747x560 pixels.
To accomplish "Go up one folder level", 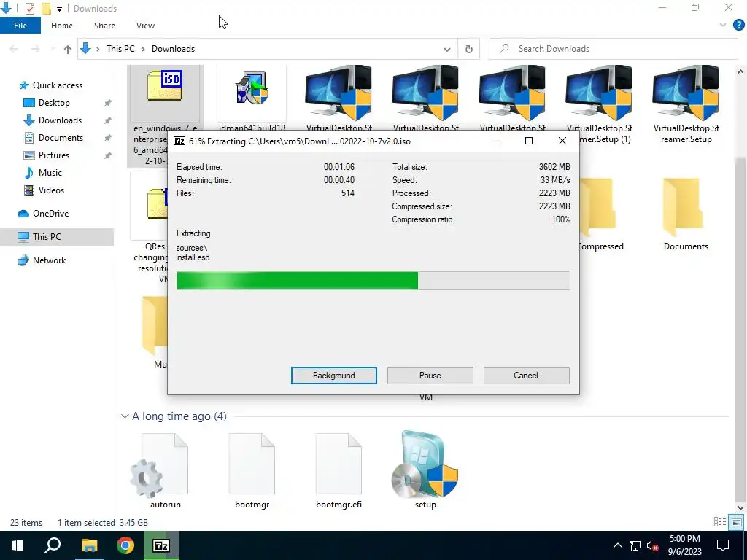I will pyautogui.click(x=68, y=49).
